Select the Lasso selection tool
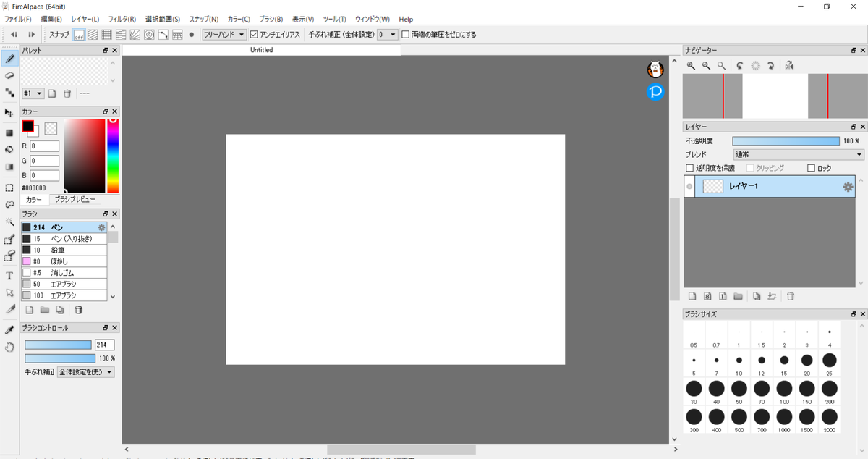Viewport: 868px width, 459px height. [9, 205]
